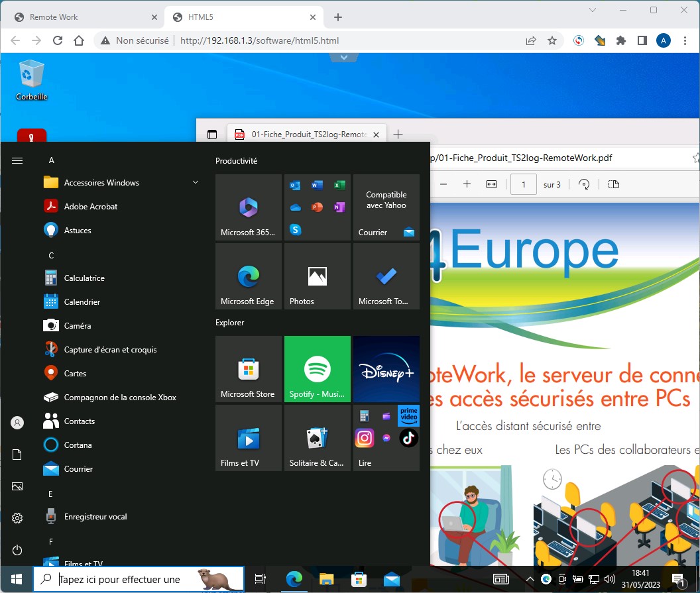700x593 pixels.
Task: Open the Disney+ tile
Action: 386,369
